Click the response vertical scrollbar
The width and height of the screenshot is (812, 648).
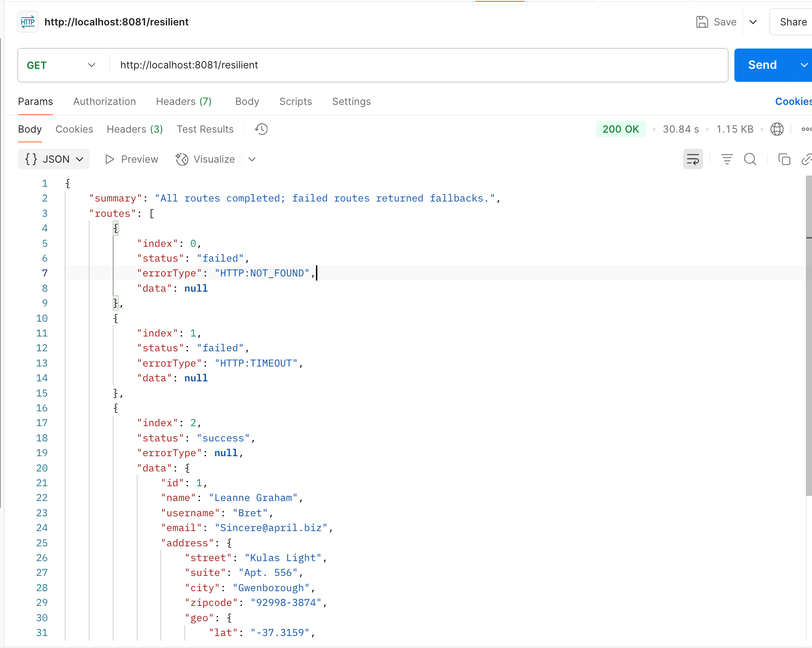[809, 335]
